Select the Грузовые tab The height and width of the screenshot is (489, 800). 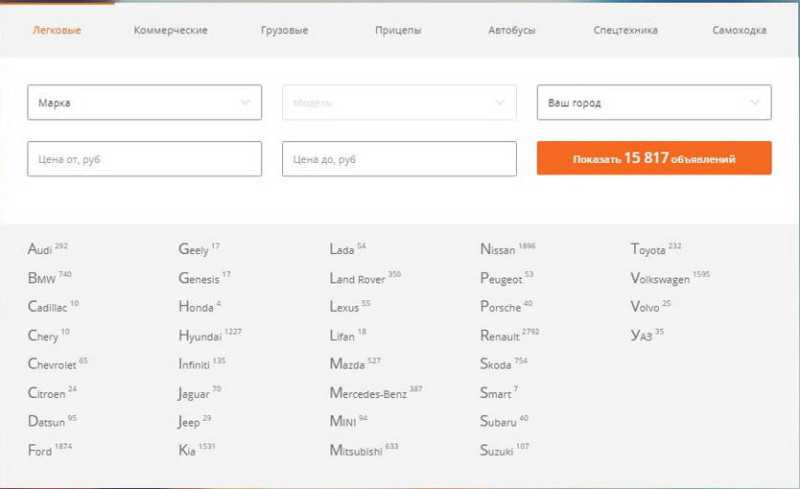[x=284, y=30]
